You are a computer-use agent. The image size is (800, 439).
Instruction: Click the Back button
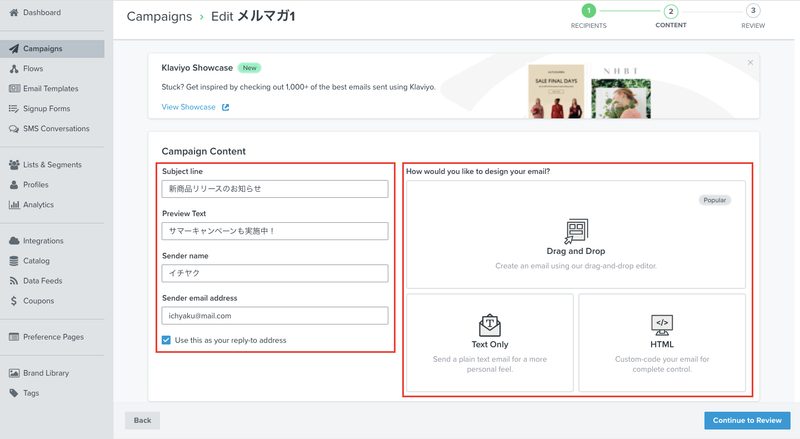pyautogui.click(x=142, y=420)
